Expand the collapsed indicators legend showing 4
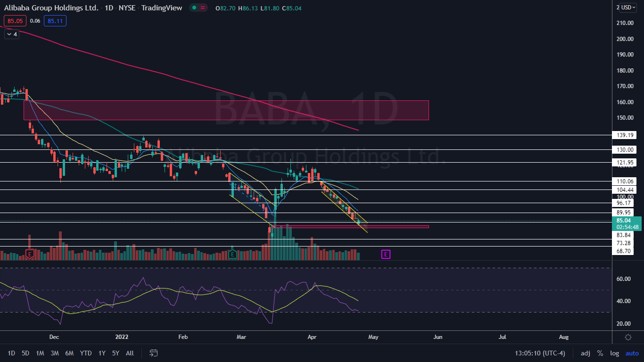 click(x=11, y=34)
